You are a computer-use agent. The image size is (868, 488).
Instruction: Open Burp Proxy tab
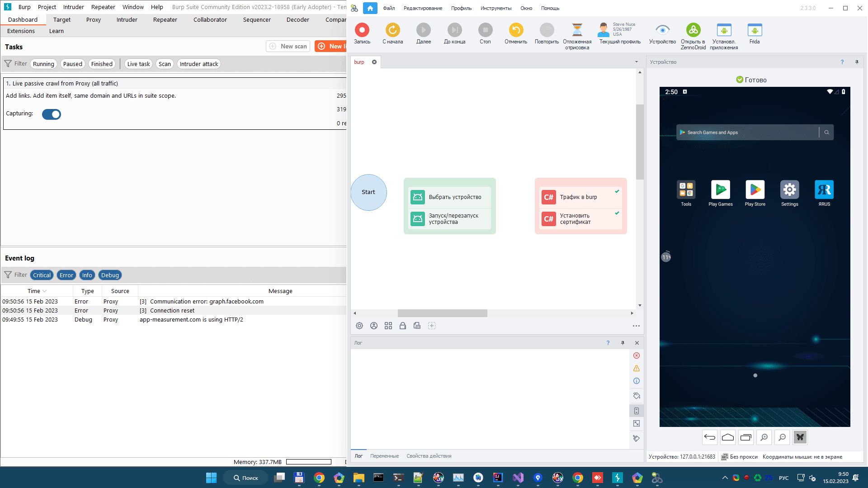click(x=94, y=20)
